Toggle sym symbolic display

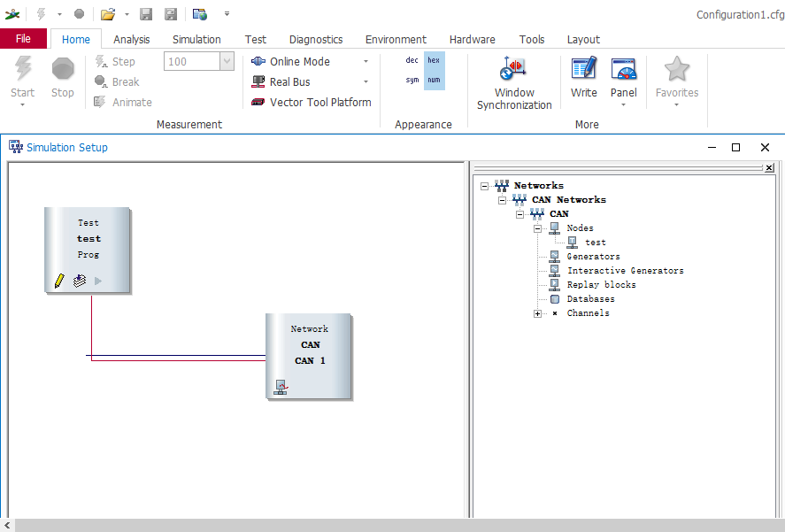(x=412, y=80)
